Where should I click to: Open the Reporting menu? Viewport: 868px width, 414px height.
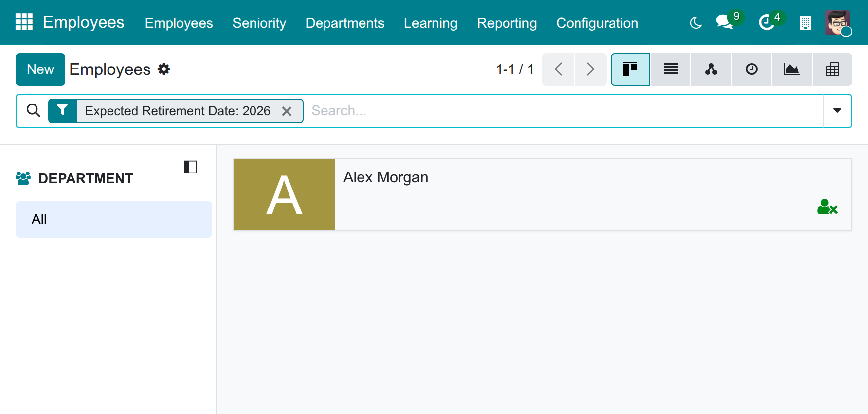507,23
